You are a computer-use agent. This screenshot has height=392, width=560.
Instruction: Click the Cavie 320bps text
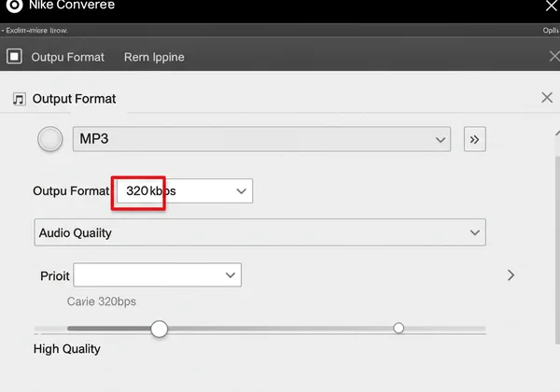102,301
